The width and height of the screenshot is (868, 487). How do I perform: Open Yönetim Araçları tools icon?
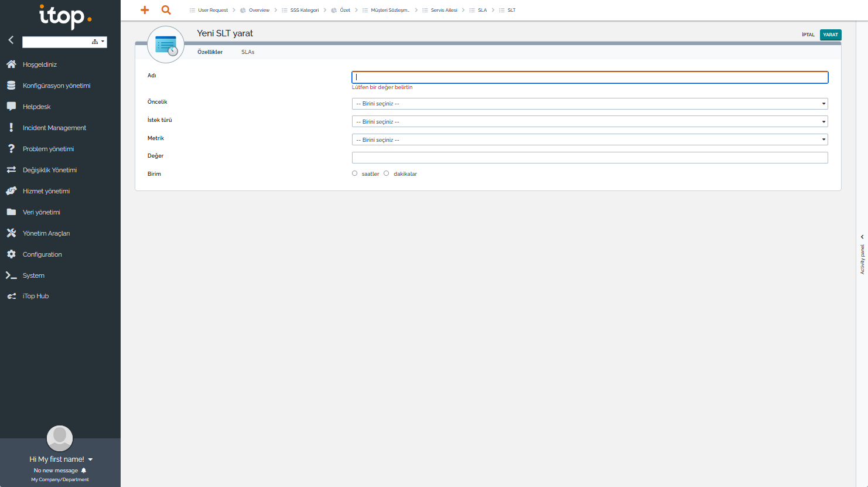11,233
